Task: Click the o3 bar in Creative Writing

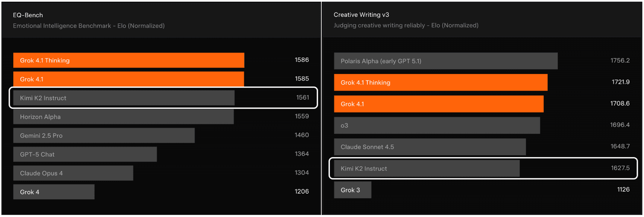Action: click(437, 125)
